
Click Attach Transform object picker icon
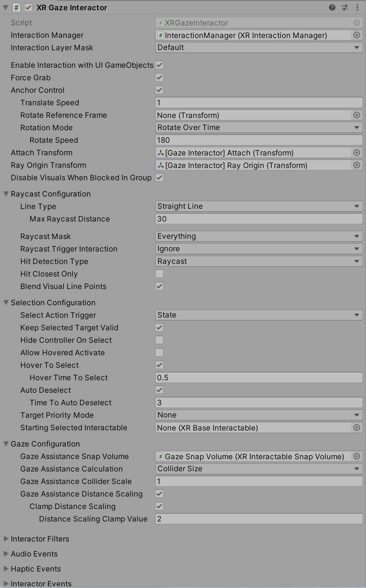coord(356,153)
